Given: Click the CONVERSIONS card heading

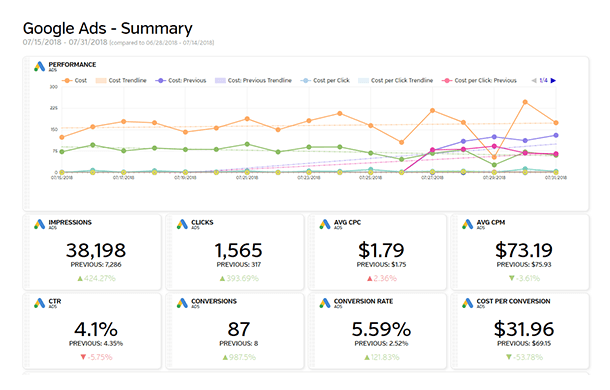Looking at the screenshot, I should click(x=214, y=301).
